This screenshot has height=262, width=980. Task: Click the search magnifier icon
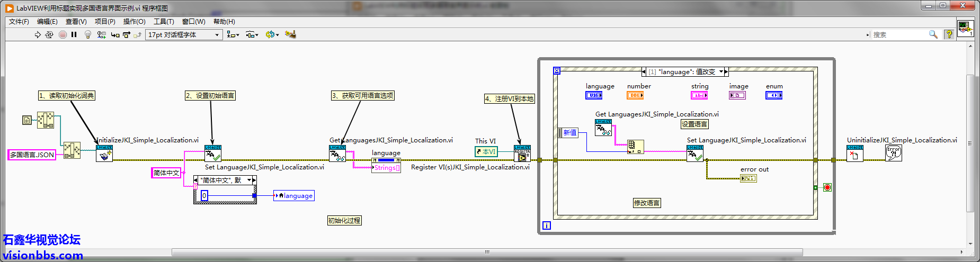click(x=933, y=34)
